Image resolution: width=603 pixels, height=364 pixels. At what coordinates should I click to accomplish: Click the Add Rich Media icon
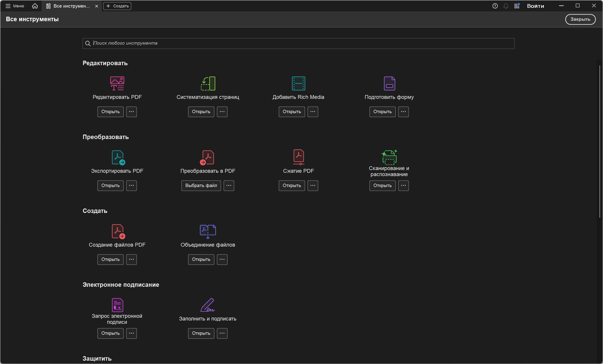298,83
